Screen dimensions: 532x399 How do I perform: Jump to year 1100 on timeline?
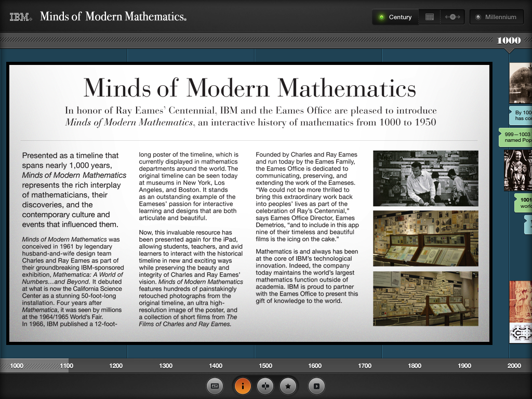pyautogui.click(x=66, y=366)
